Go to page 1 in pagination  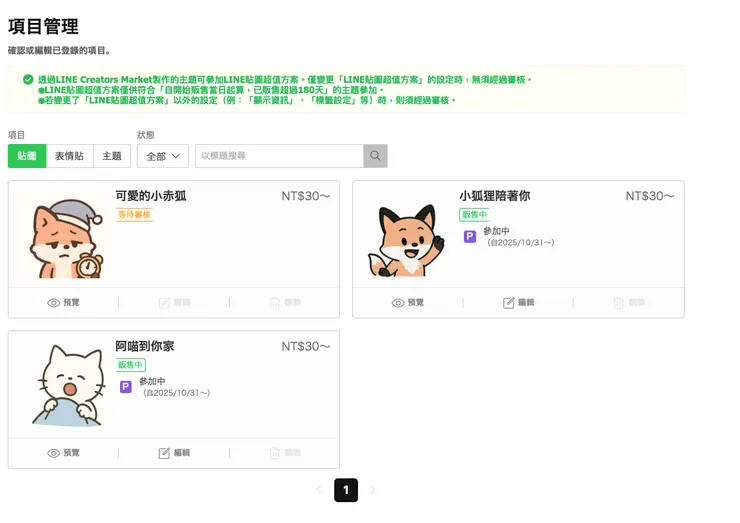click(346, 490)
